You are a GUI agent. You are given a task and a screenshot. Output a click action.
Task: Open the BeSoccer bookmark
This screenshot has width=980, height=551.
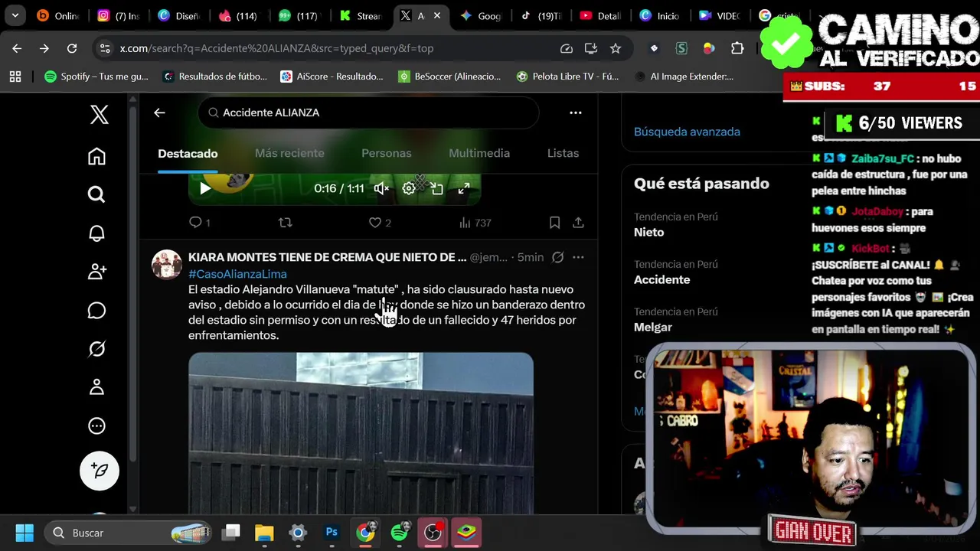tap(449, 77)
